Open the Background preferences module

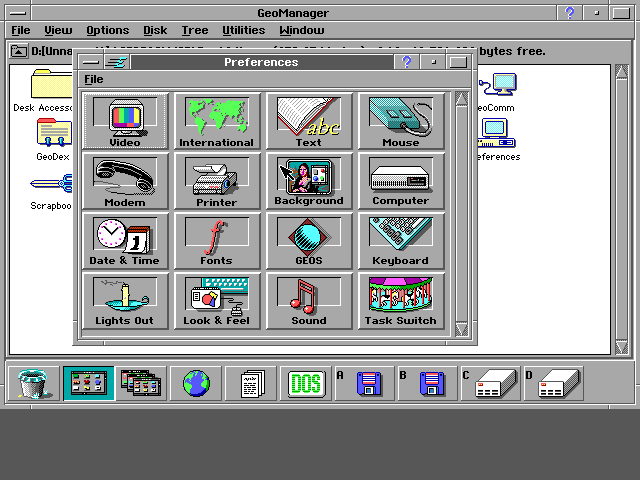tap(309, 181)
